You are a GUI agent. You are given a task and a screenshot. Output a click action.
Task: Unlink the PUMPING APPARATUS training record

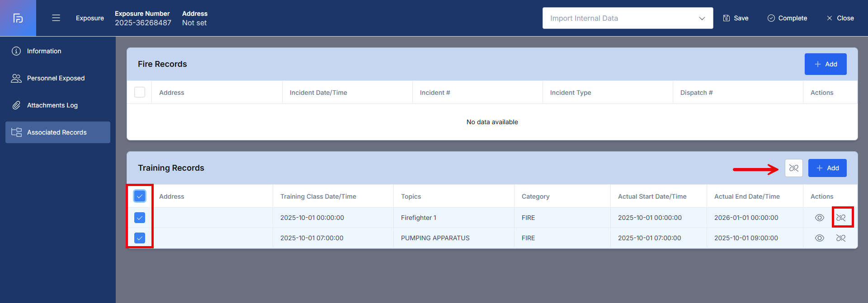pos(841,238)
